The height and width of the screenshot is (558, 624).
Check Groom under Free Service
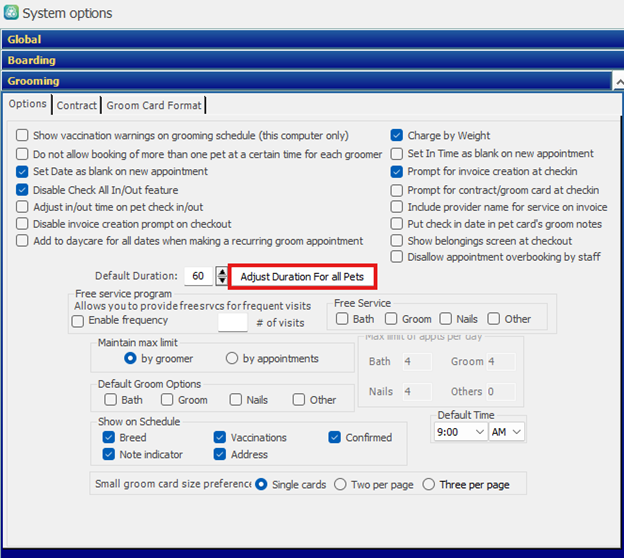[x=391, y=319]
